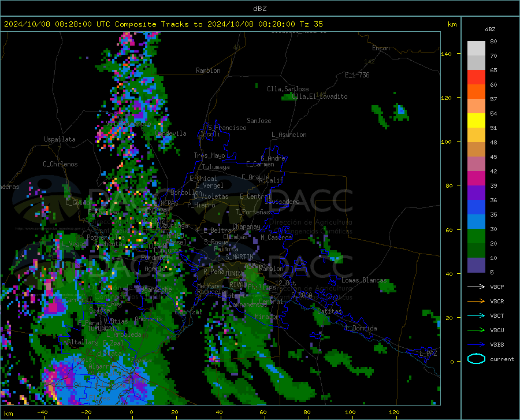
Task: Click the 'C_Chilenos' map label
Action: point(60,164)
